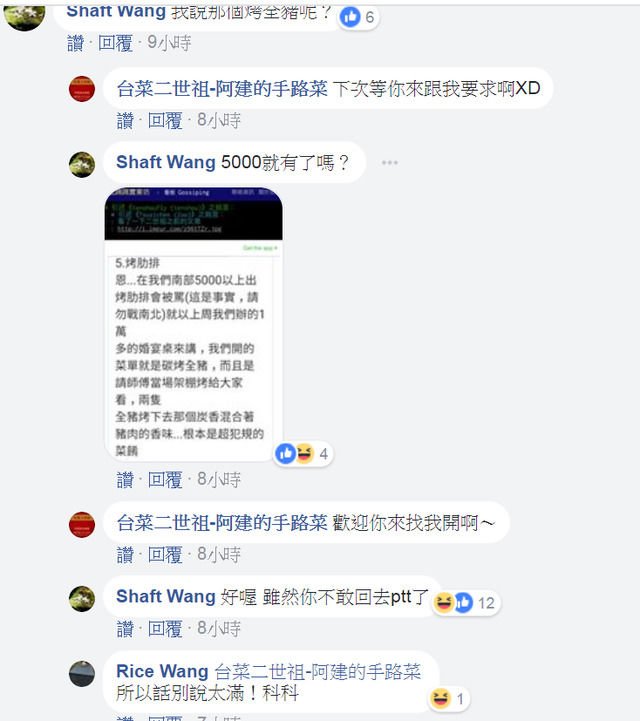Click the tagged 台菜二世祖 mention in Rice Wang's comment
The height and width of the screenshot is (721, 640).
pyautogui.click(x=317, y=672)
